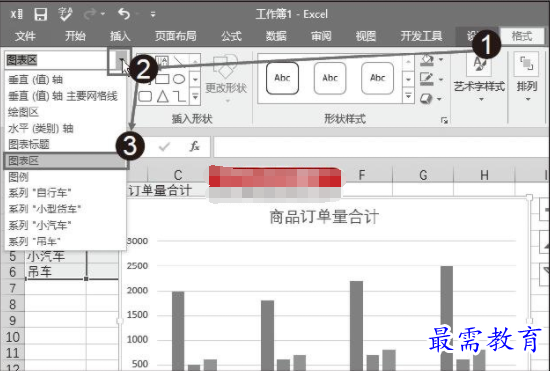550x371 pixels.
Task: Click the Undo arrow icon
Action: click(124, 14)
